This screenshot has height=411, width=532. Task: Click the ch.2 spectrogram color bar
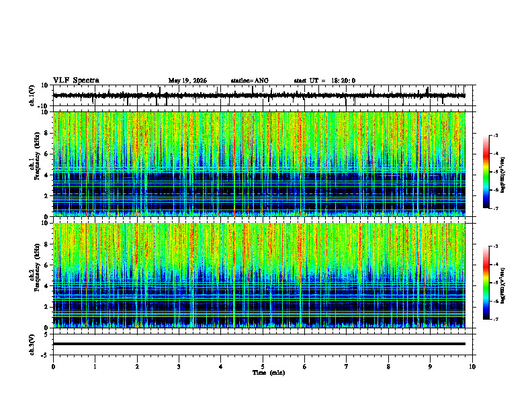tap(486, 283)
